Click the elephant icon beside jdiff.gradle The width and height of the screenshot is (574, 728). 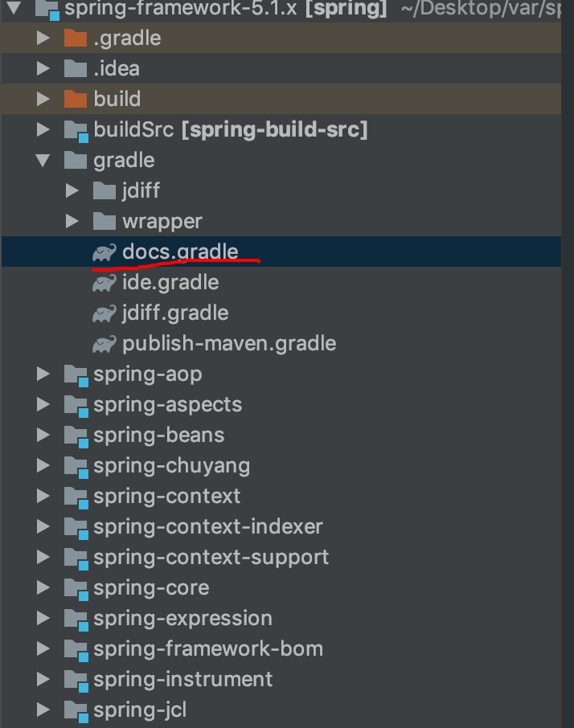tap(104, 313)
